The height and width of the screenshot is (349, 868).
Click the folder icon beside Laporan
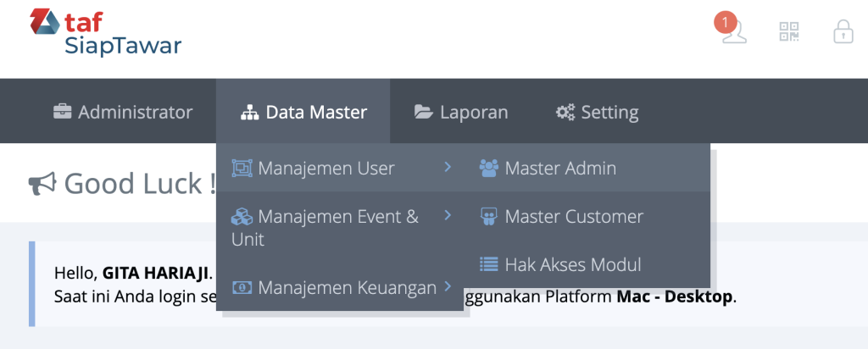click(423, 112)
